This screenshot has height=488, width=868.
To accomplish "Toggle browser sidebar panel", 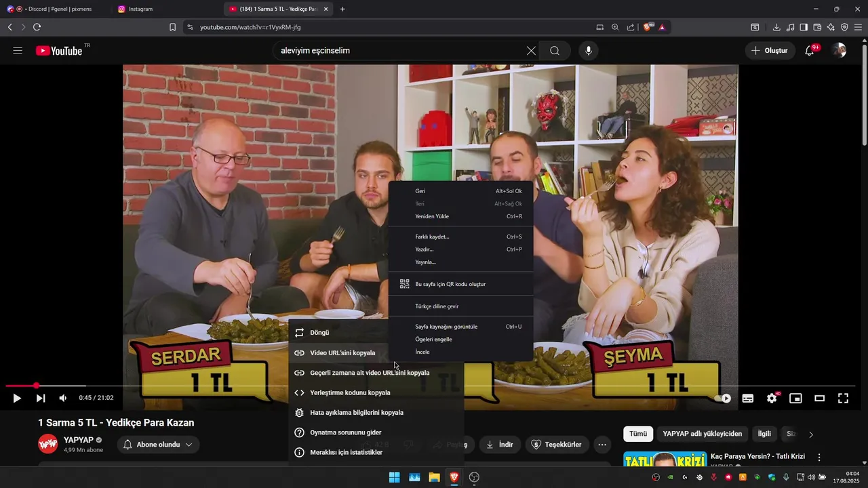I will (804, 27).
